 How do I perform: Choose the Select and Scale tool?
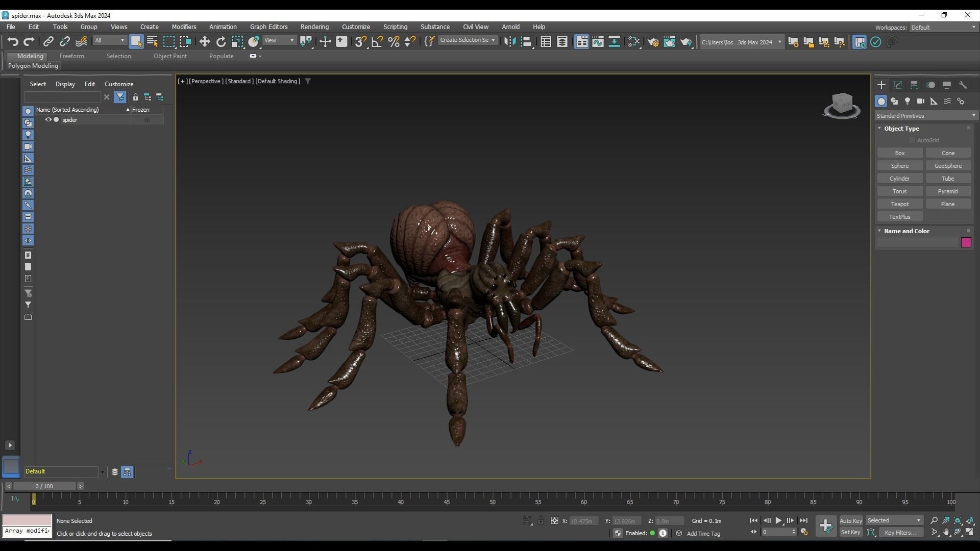(237, 42)
